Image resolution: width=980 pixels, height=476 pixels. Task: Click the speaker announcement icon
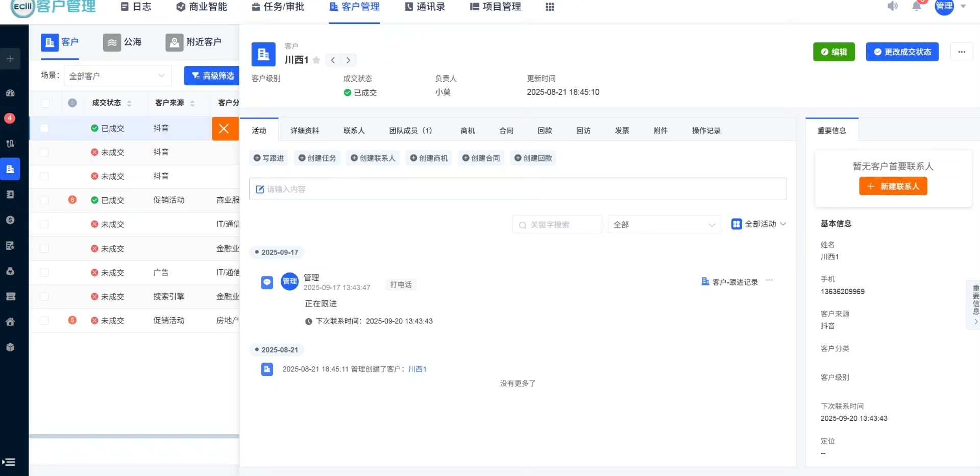(x=892, y=7)
